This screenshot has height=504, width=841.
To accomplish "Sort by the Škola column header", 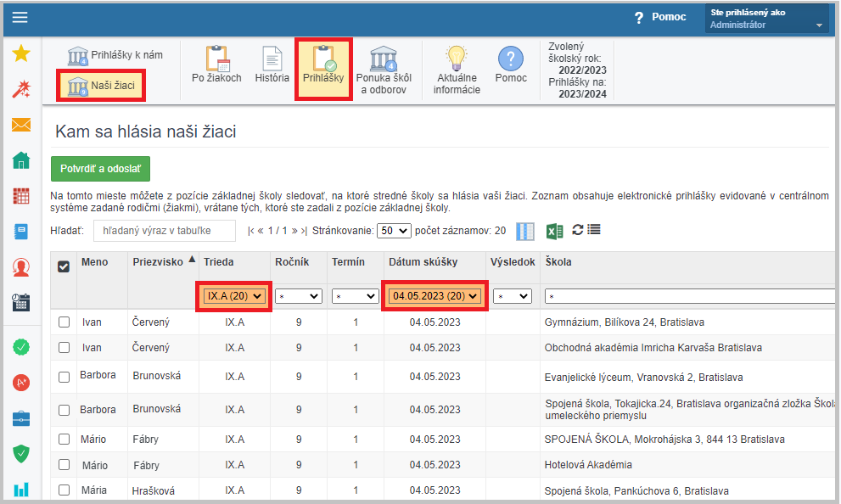I will point(558,262).
